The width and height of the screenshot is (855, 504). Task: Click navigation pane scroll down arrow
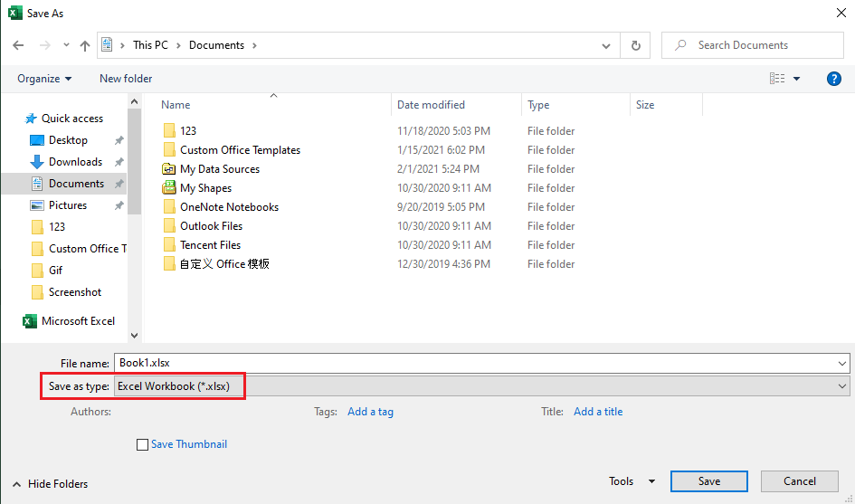(x=134, y=336)
